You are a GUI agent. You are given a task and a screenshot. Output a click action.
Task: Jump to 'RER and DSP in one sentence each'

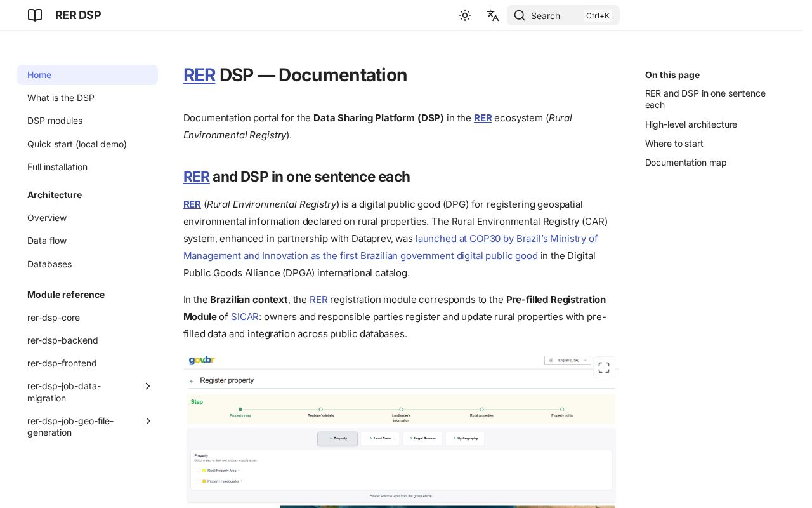tap(705, 99)
